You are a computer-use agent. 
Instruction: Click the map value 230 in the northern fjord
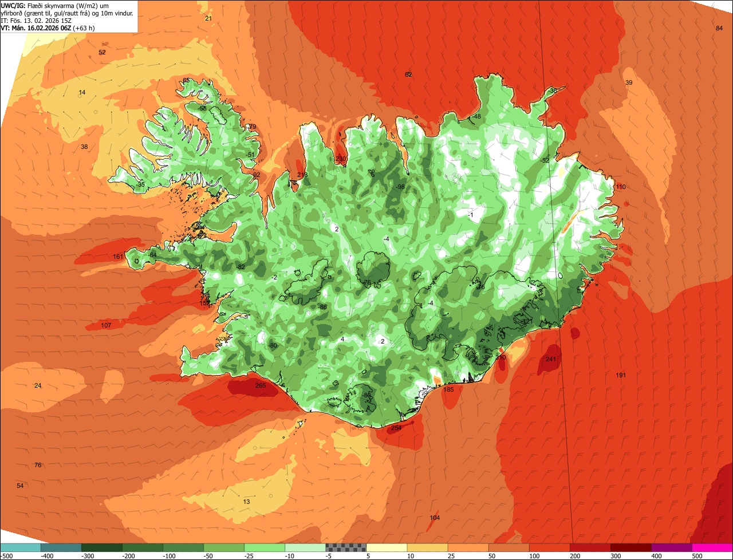341,159
